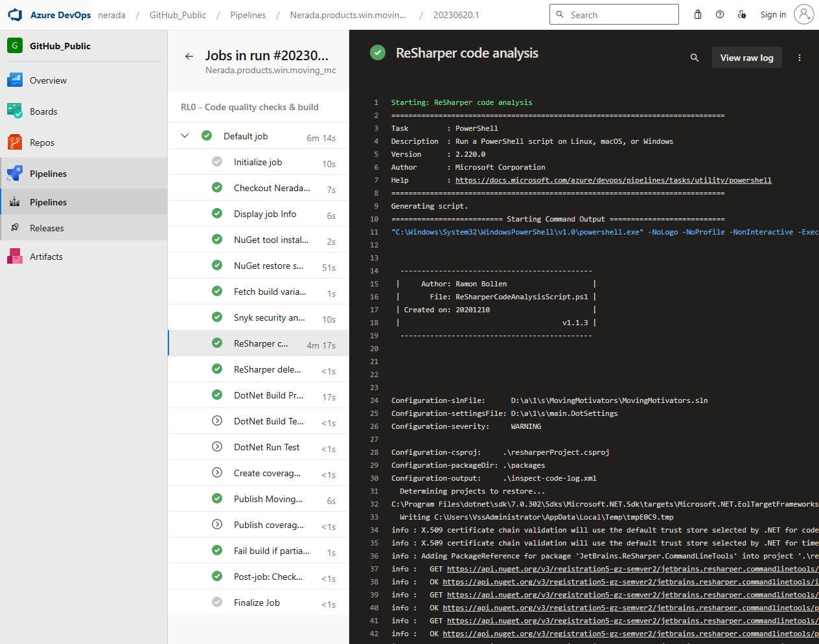819x644 pixels.
Task: Click the View raw log button
Action: (x=746, y=58)
